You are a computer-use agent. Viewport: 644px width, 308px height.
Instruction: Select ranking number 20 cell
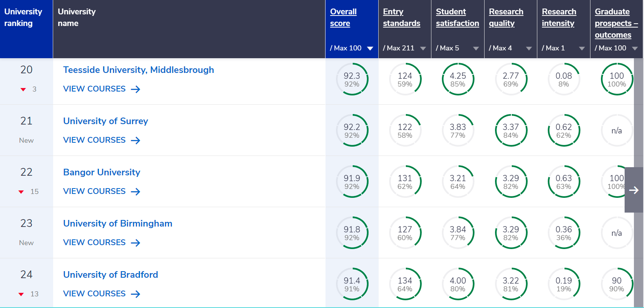26,70
